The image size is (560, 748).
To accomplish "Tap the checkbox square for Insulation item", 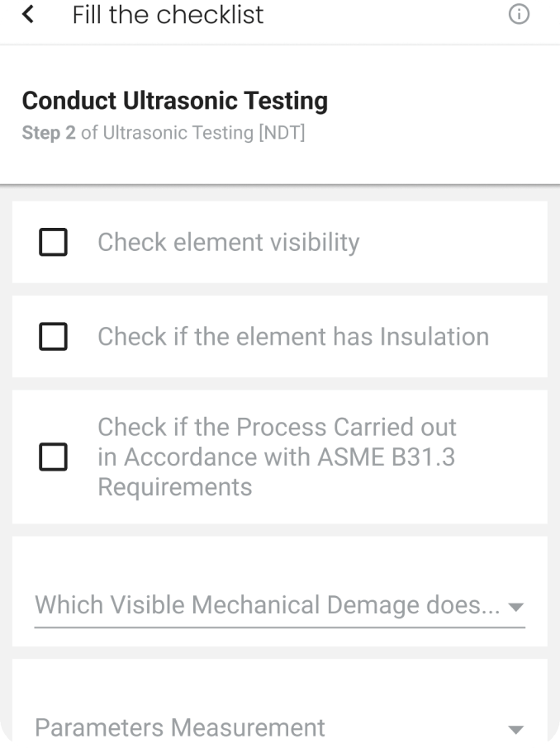I will click(53, 336).
